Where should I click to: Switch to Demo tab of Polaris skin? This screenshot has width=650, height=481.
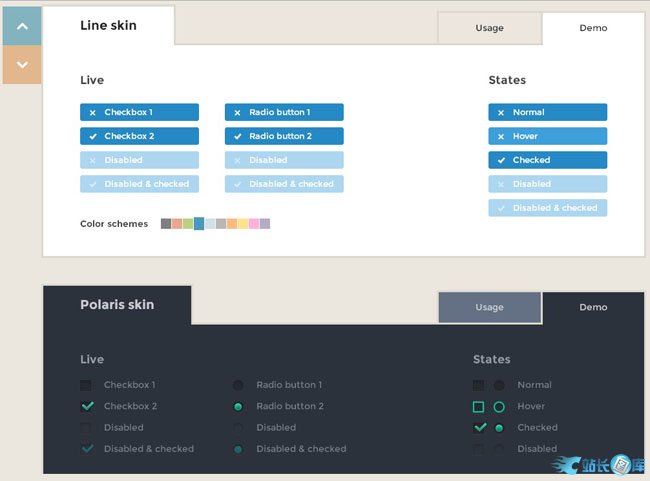(593, 307)
